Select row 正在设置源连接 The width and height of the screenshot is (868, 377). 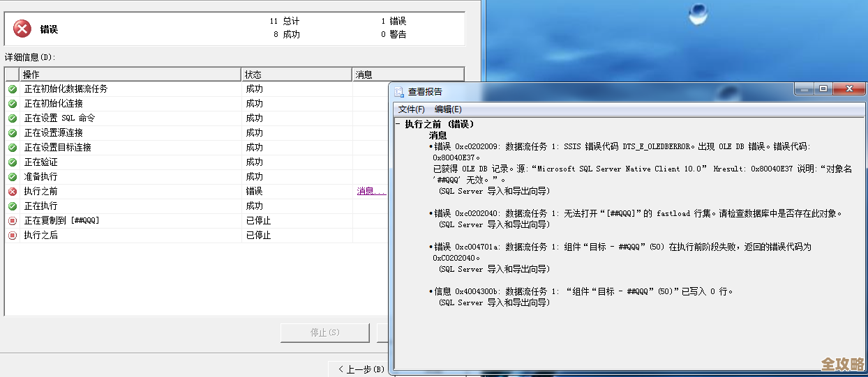coord(197,133)
